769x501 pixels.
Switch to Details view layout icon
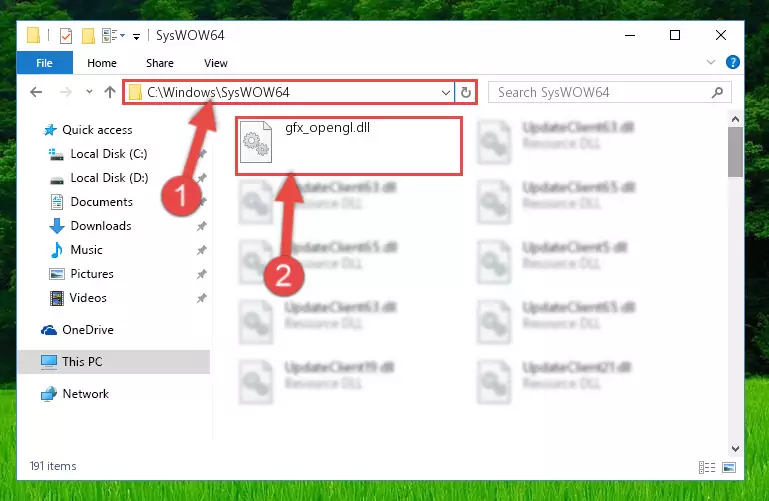pyautogui.click(x=707, y=467)
